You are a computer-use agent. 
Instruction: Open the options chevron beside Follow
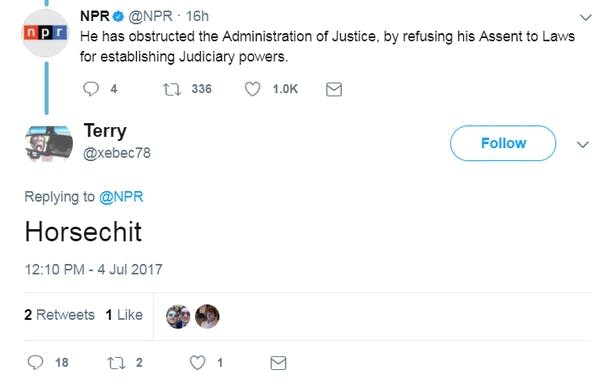click(x=582, y=145)
